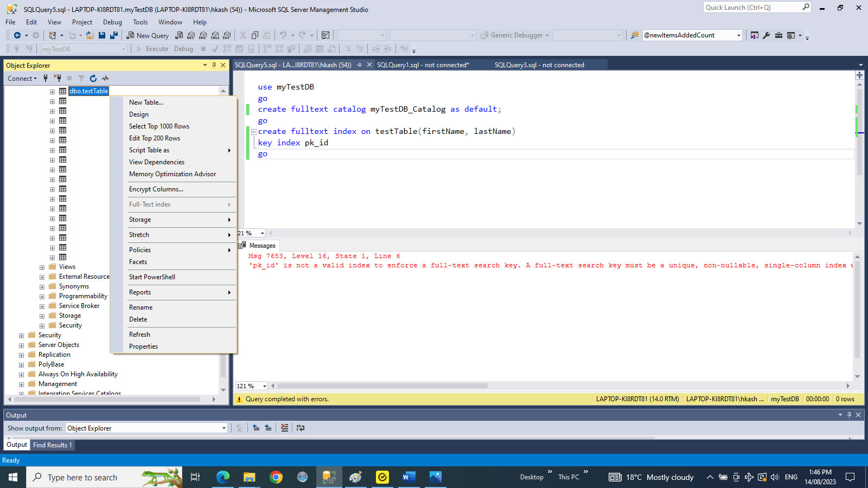Expand the Views folder node
The width and height of the screenshot is (868, 488).
coord(42,267)
